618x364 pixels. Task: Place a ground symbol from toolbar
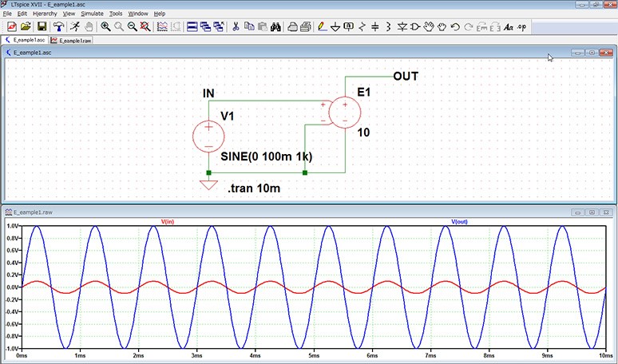coord(335,27)
